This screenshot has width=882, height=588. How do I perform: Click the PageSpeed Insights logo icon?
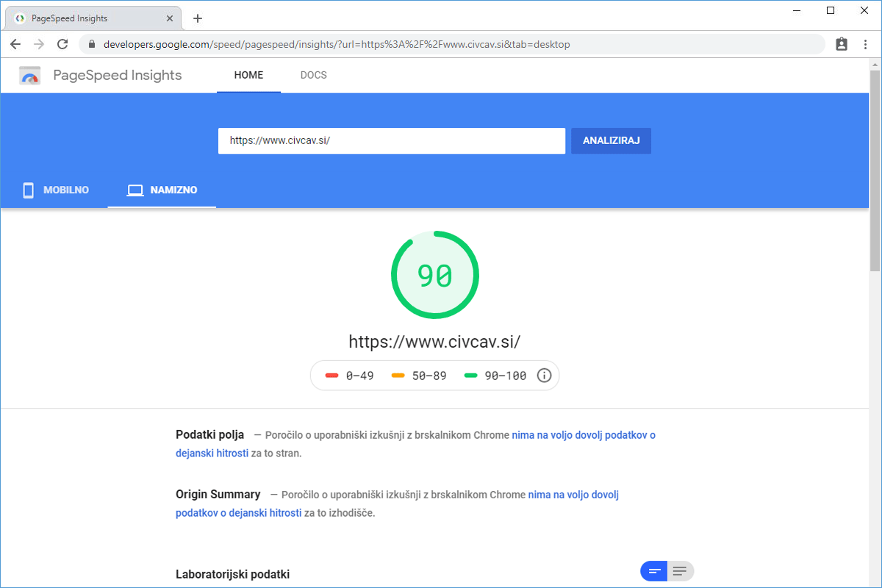pyautogui.click(x=30, y=76)
